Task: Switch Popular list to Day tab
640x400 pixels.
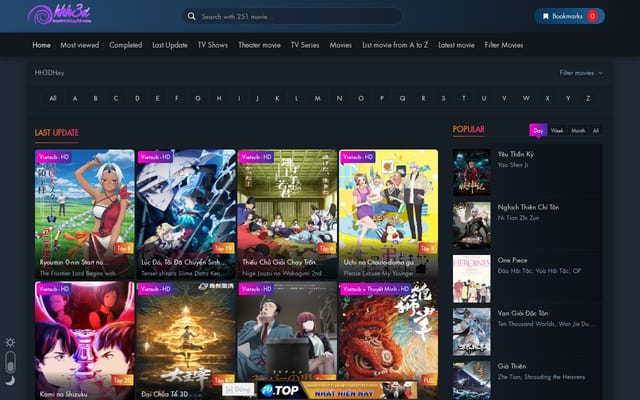Action: pos(538,130)
